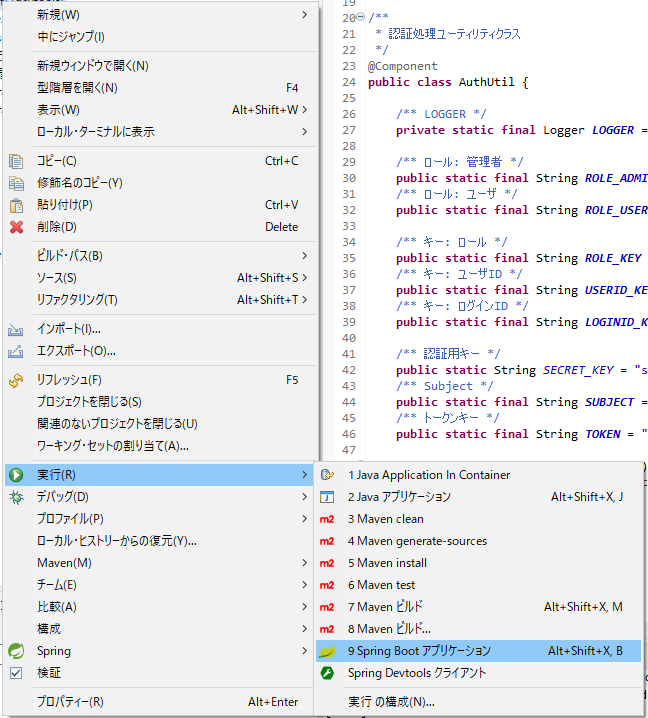
Task: Expand the チーム(E) submenu arrow
Action: (x=305, y=585)
